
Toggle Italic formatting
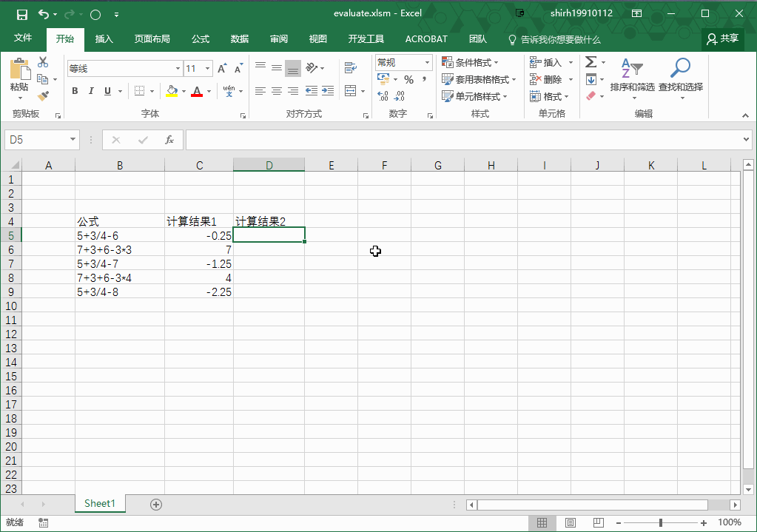91,91
